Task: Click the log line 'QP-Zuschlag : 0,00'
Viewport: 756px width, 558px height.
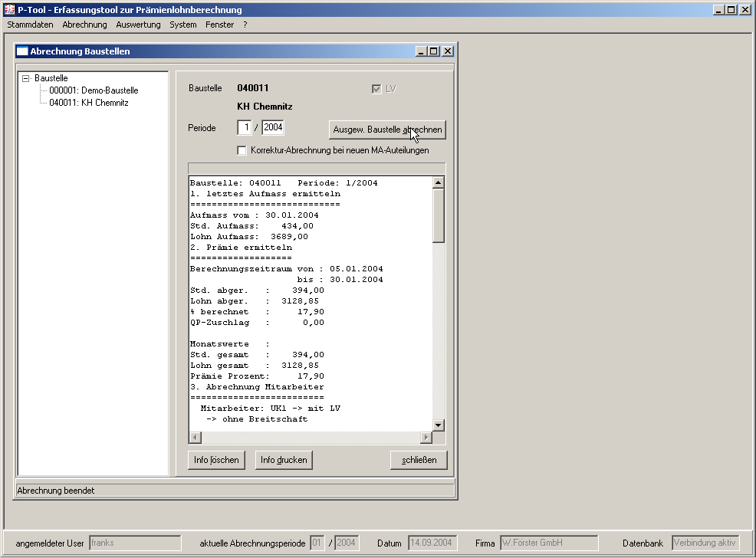Action: [257, 323]
